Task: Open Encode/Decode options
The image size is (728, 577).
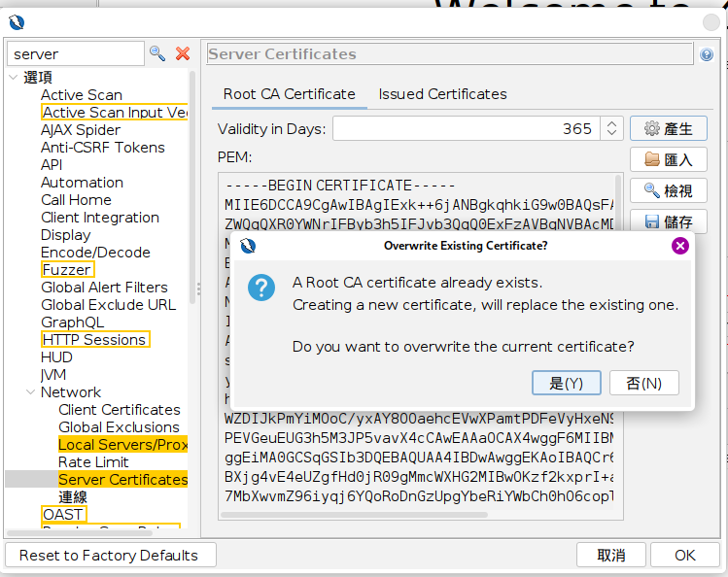Action: tap(95, 253)
